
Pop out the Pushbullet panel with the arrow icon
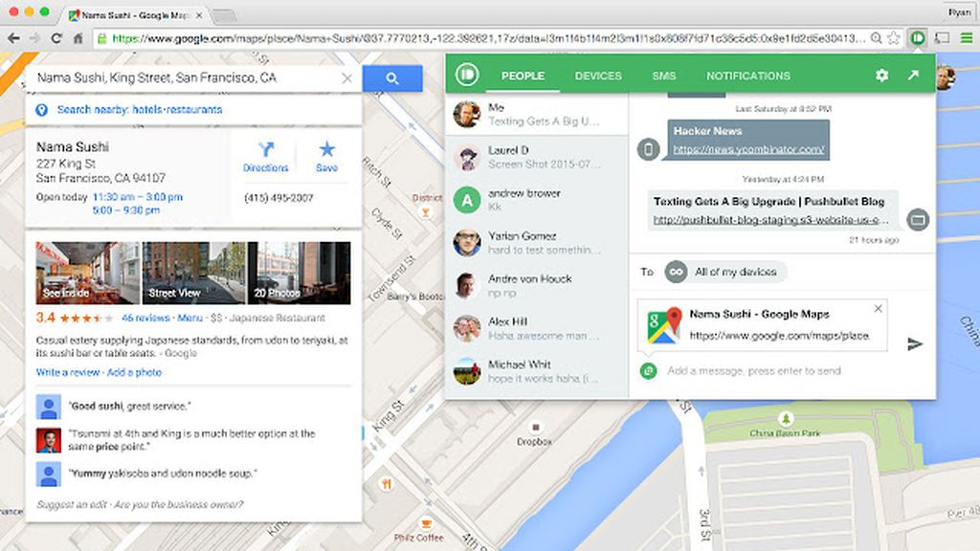tap(913, 75)
